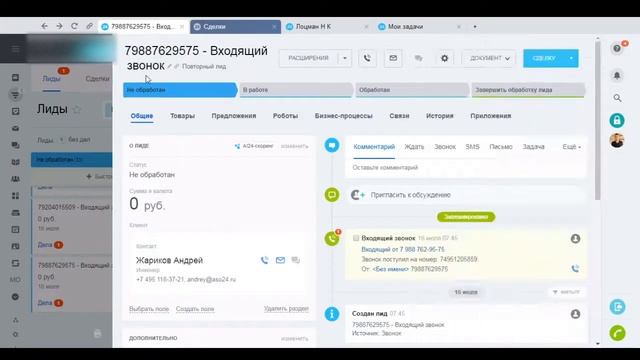Select the SMS timeline tab
The image size is (640, 360).
click(x=472, y=147)
